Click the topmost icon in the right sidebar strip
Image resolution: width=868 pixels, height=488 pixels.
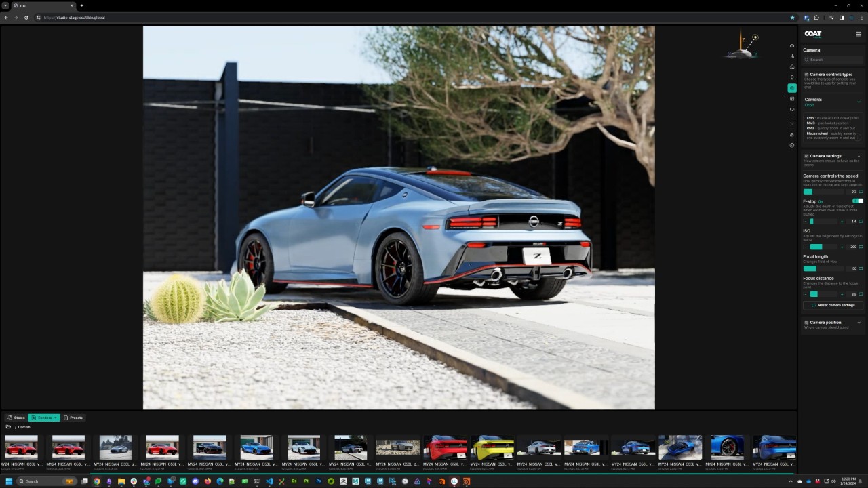click(792, 45)
